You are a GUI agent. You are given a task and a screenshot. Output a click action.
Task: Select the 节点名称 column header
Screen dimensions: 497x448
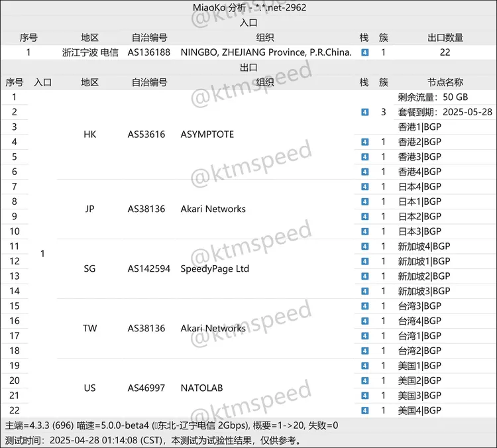tap(445, 82)
